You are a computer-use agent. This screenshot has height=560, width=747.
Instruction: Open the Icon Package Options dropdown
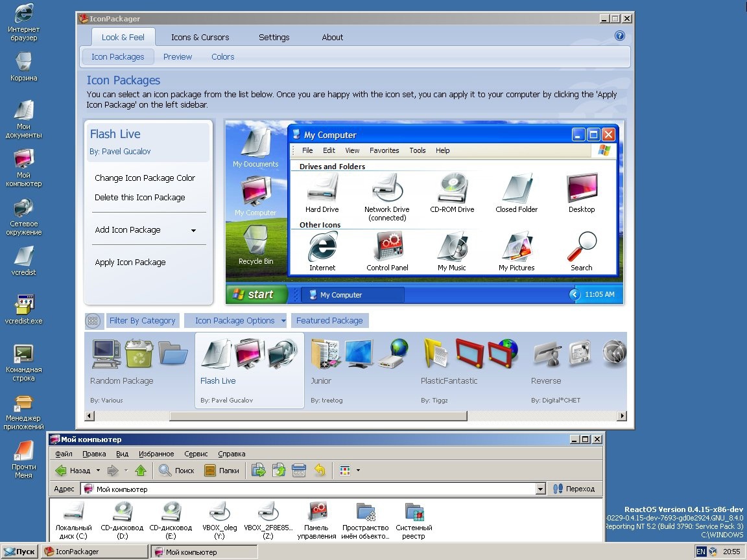tap(235, 320)
